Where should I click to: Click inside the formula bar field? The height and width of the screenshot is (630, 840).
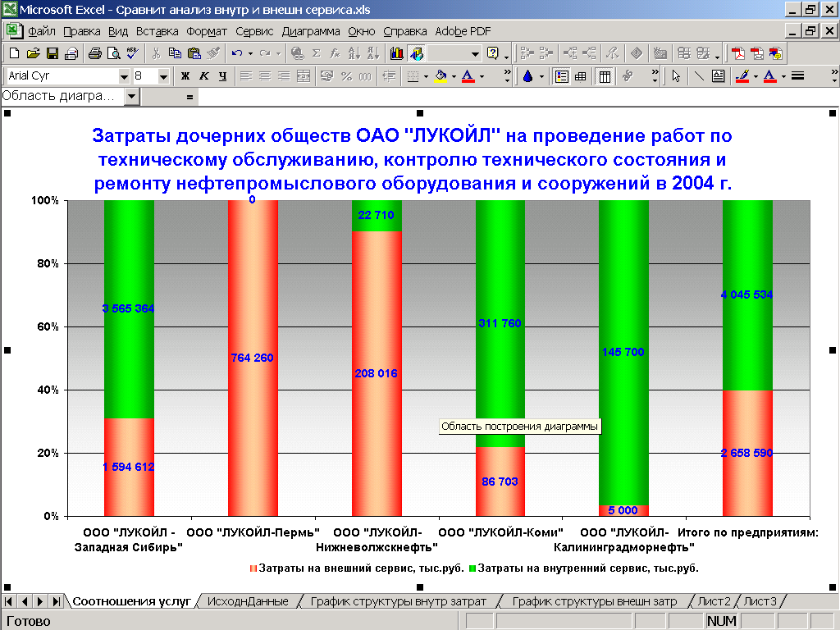[x=518, y=97]
